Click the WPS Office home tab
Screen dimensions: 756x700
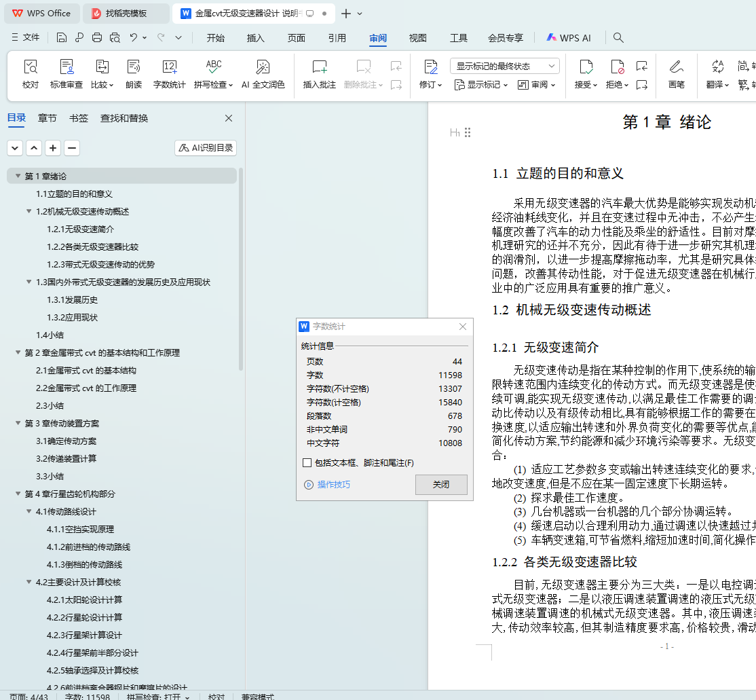(x=41, y=14)
